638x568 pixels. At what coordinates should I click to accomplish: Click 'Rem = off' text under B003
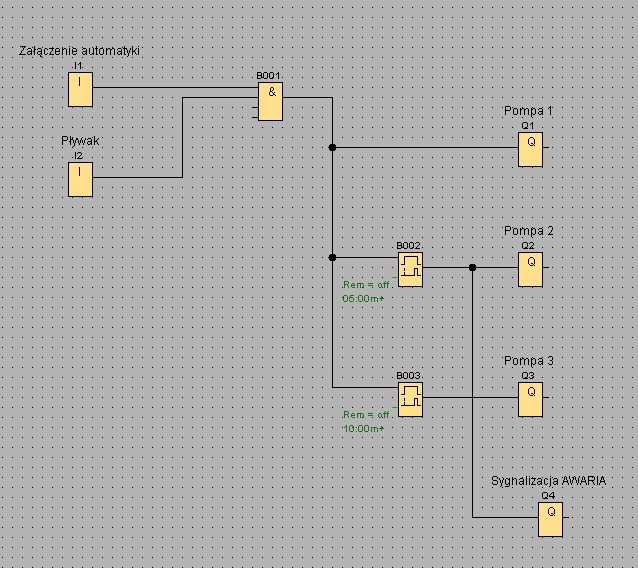point(366,415)
